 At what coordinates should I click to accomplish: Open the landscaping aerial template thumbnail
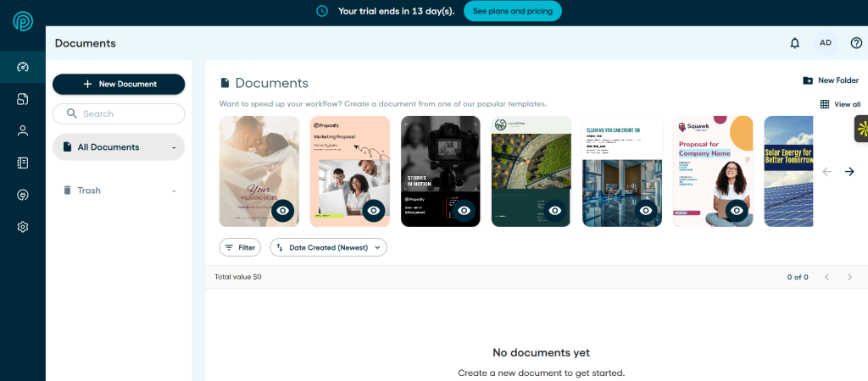pos(531,171)
